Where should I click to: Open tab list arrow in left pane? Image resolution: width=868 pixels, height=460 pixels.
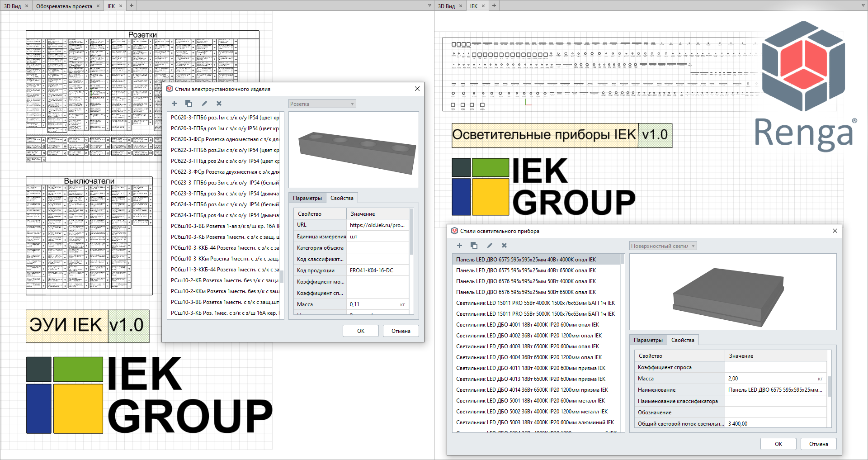click(x=429, y=5)
